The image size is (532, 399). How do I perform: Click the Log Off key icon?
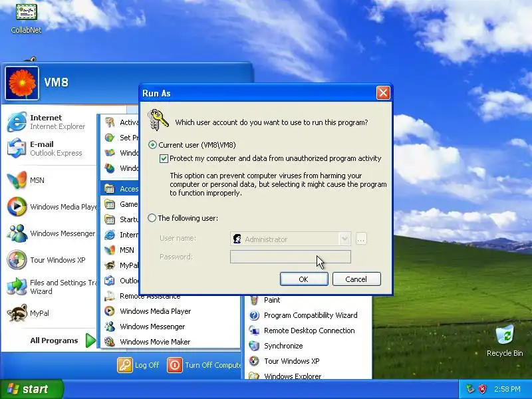tap(124, 365)
